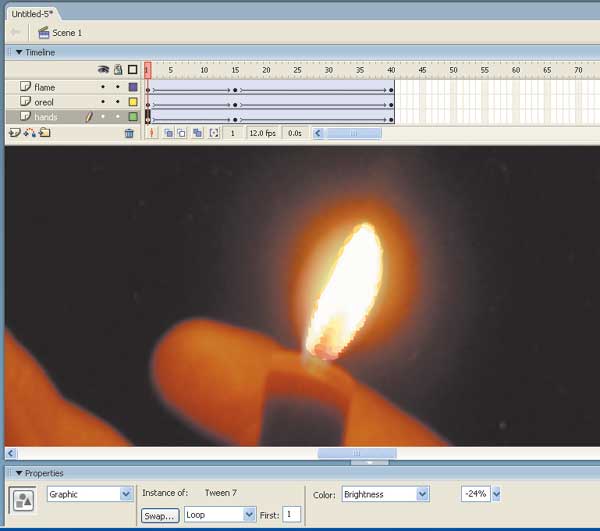The image size is (600, 531).
Task: Click the Insert Layer icon
Action: (x=14, y=133)
